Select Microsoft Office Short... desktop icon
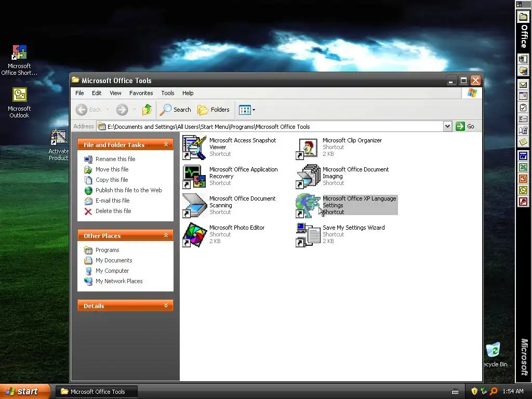532x399 pixels. point(19,60)
